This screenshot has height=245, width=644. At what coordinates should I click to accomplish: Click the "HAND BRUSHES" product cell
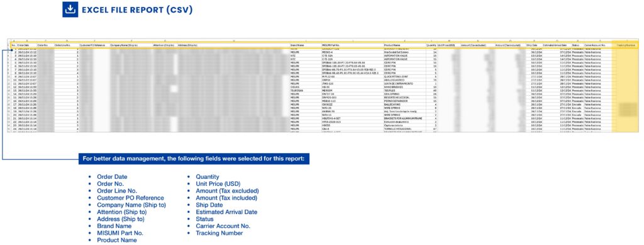coord(394,87)
